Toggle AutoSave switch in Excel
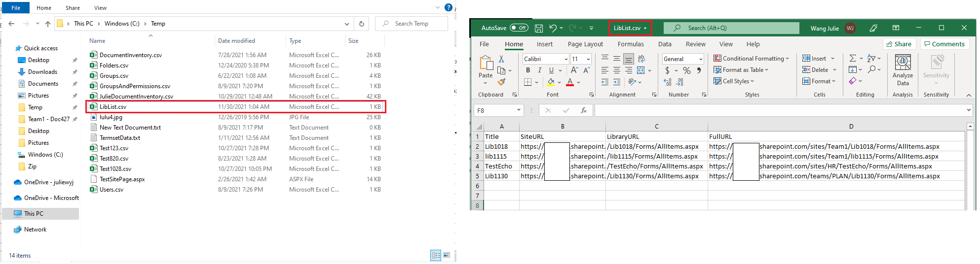This screenshot has height=264, width=980. [x=519, y=28]
